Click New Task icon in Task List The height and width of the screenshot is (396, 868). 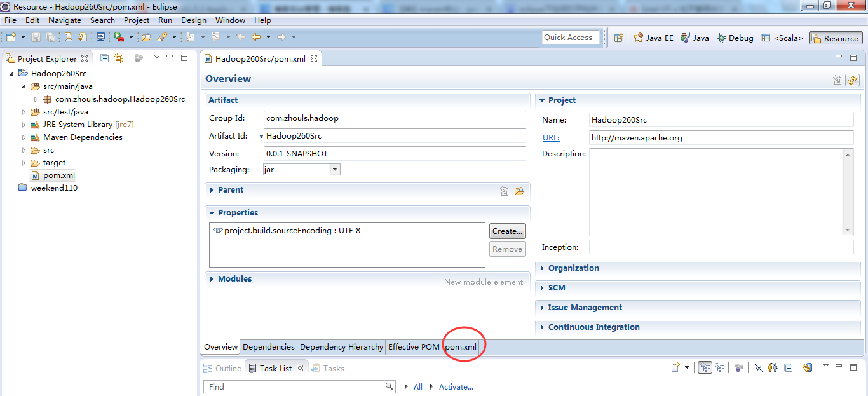click(x=676, y=367)
